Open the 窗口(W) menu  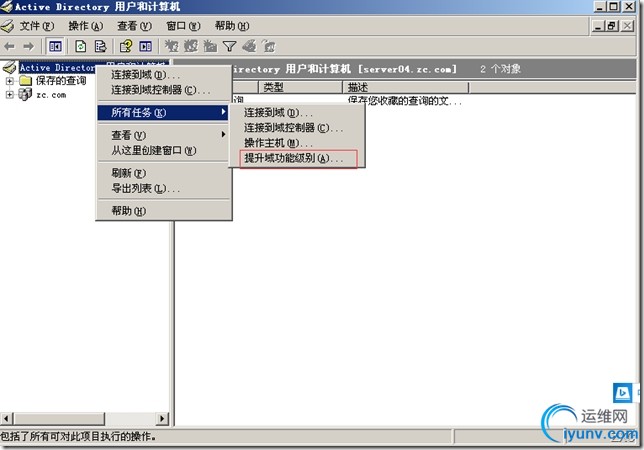183,26
